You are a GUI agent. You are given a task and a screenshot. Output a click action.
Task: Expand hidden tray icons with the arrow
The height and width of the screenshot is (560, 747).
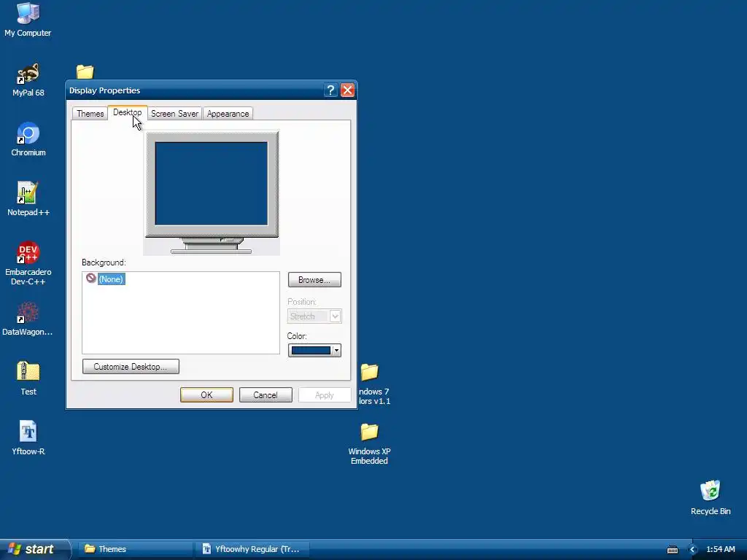click(x=693, y=550)
